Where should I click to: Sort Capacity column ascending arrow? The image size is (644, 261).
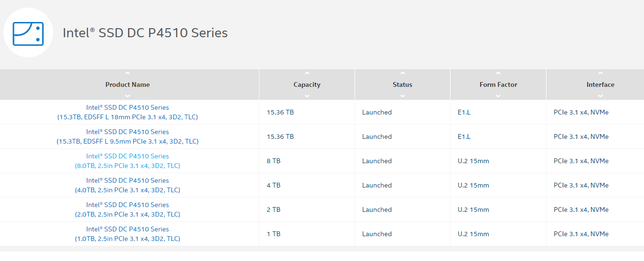[x=307, y=73]
